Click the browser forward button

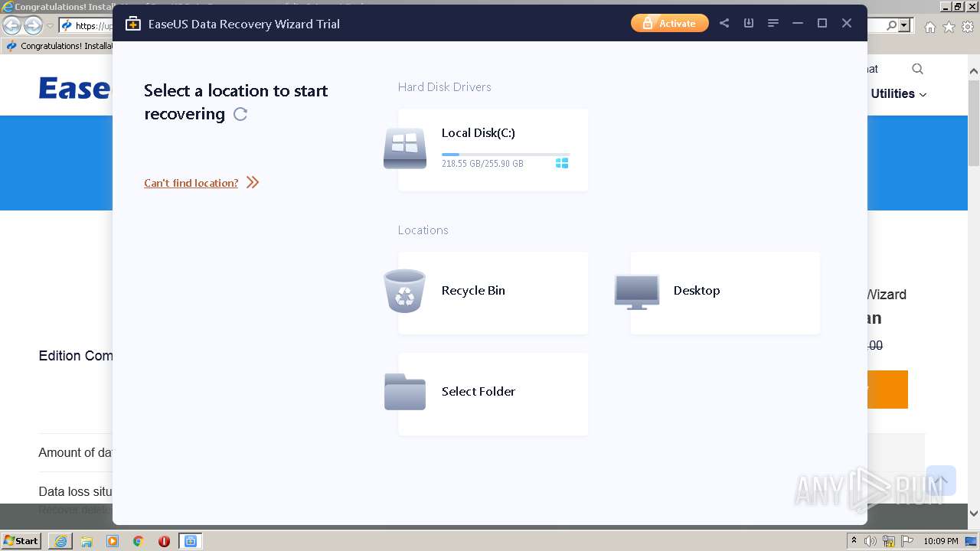point(33,25)
